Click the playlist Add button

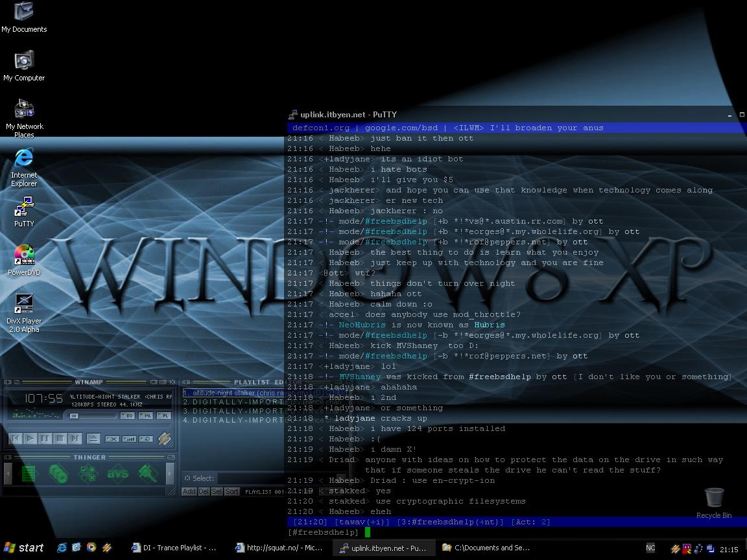pos(189,491)
